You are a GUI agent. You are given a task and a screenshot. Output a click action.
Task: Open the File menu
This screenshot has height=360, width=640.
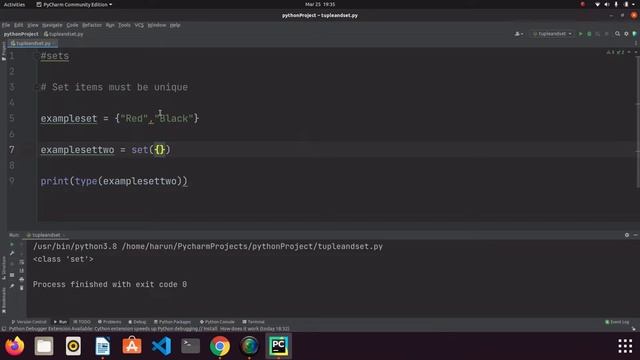[6, 25]
